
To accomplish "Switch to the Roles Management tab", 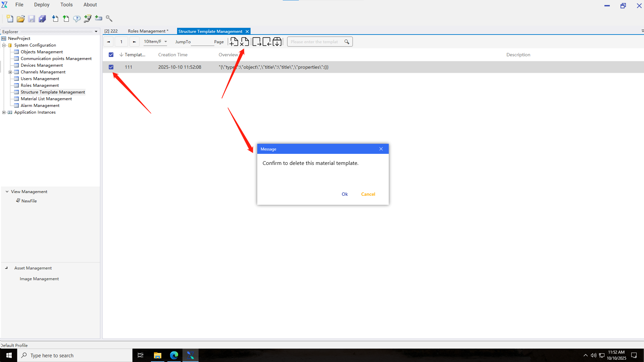I will (148, 31).
